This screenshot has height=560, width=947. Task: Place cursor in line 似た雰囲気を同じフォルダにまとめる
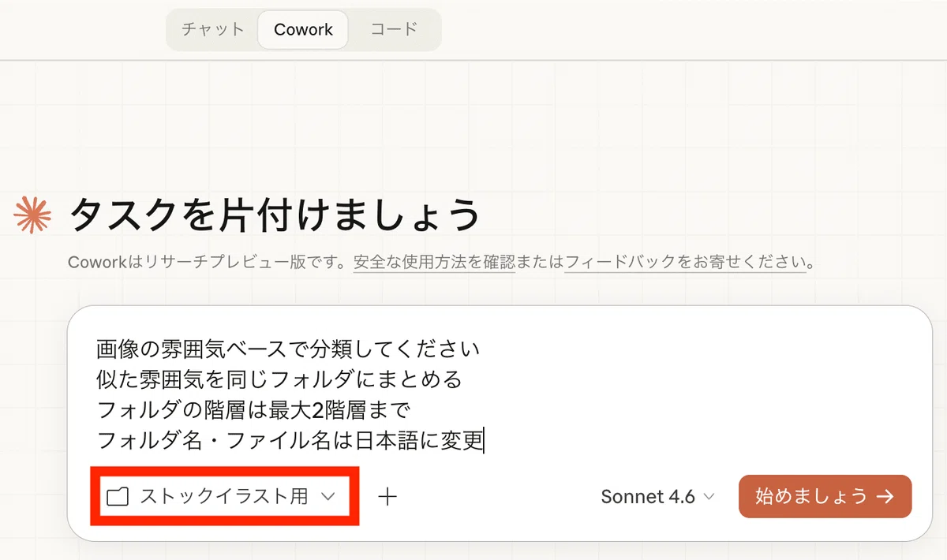[279, 379]
